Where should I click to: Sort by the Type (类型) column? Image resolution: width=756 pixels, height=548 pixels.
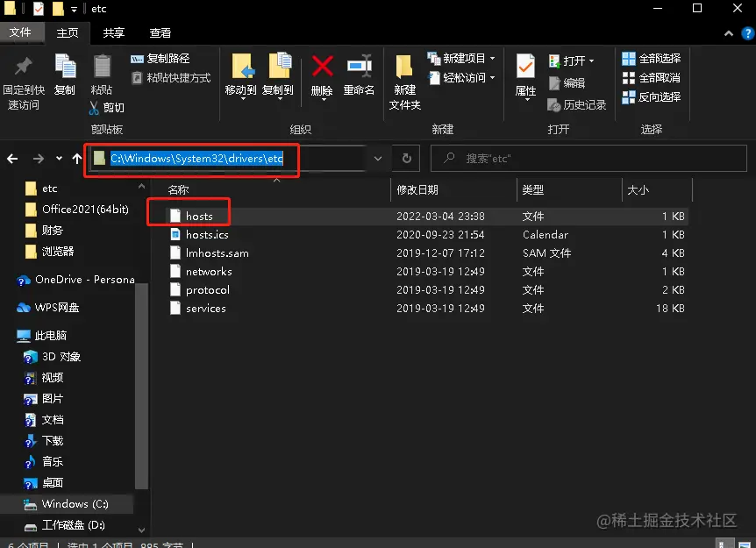coord(533,190)
